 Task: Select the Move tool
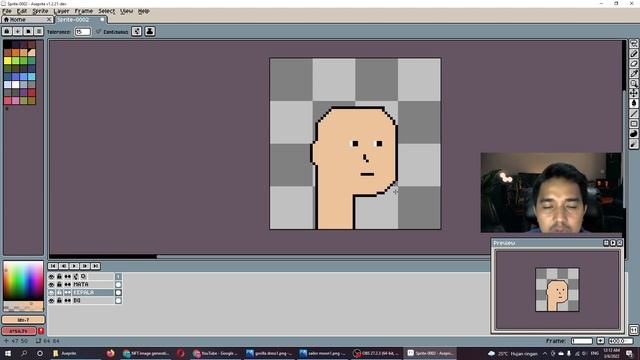coord(633,93)
